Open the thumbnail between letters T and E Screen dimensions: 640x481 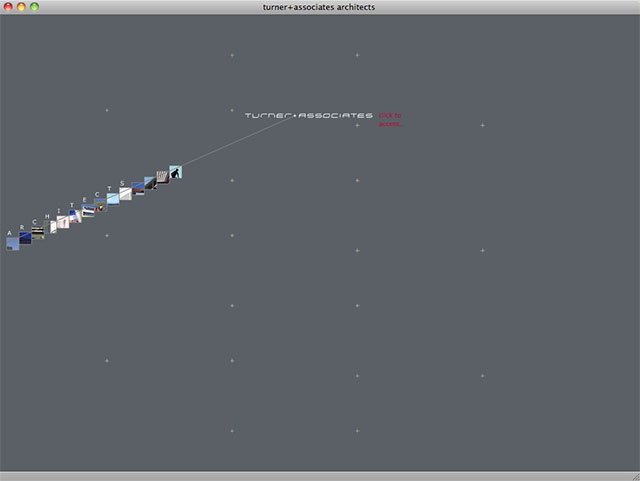coord(75,216)
